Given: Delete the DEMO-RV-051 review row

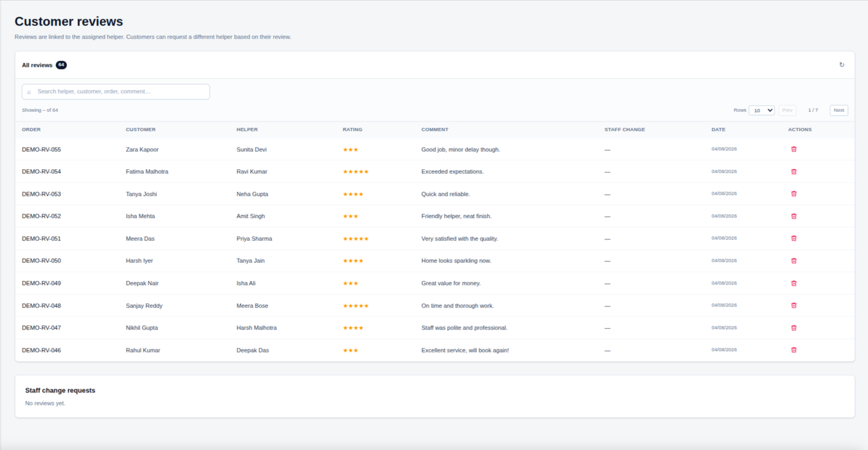Looking at the screenshot, I should [x=794, y=238].
